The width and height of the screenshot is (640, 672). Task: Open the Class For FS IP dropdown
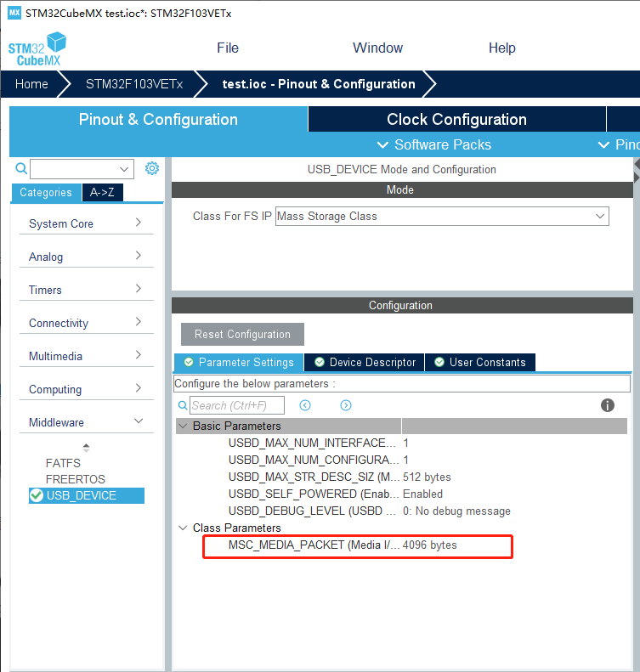tap(442, 216)
